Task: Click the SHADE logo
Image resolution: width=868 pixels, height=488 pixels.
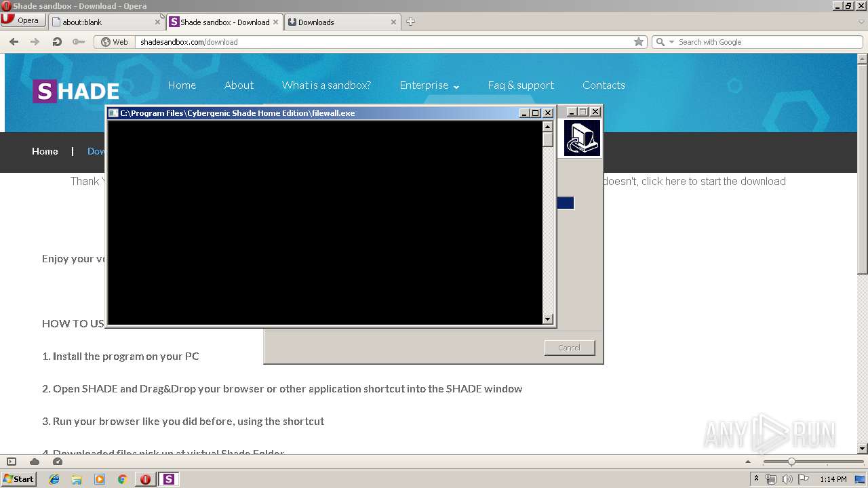Action: pos(76,91)
